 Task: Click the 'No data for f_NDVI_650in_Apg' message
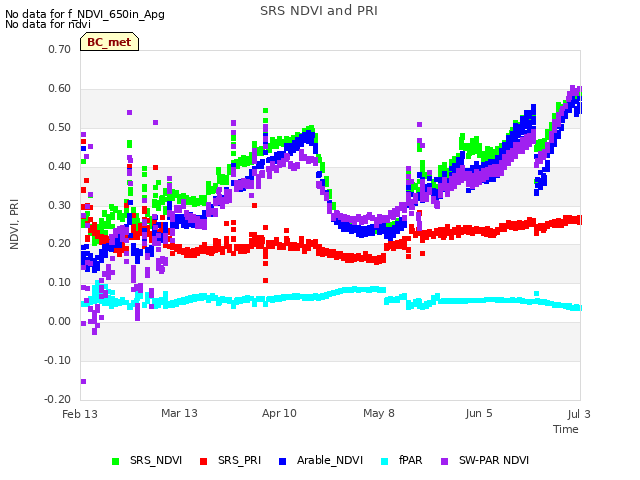tap(85, 14)
